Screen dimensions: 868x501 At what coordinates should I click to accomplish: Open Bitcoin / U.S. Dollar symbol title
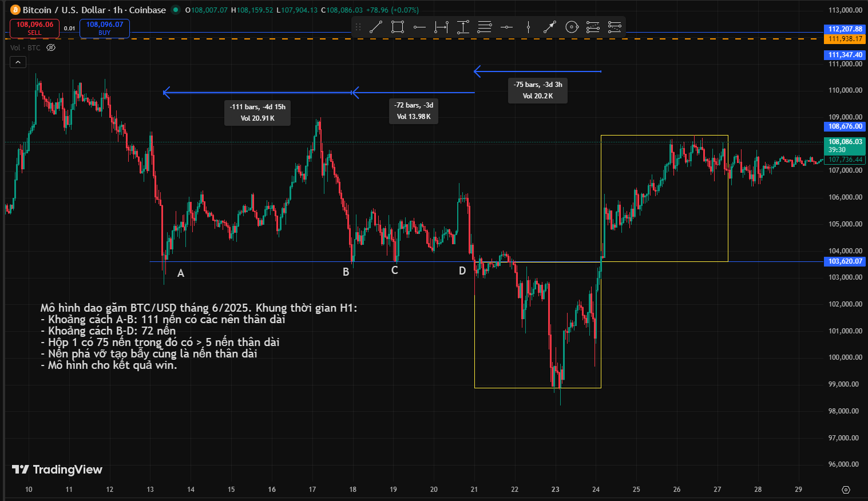[94, 10]
